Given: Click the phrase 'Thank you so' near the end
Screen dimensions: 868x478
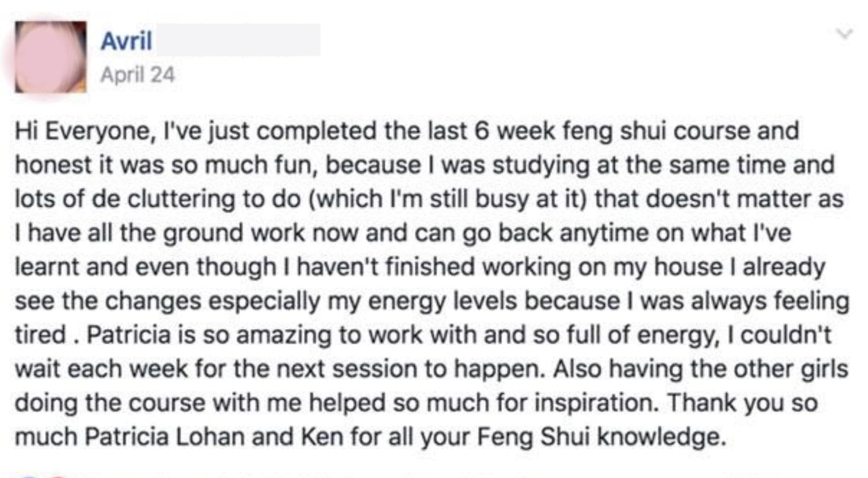Looking at the screenshot, I should tap(742, 403).
